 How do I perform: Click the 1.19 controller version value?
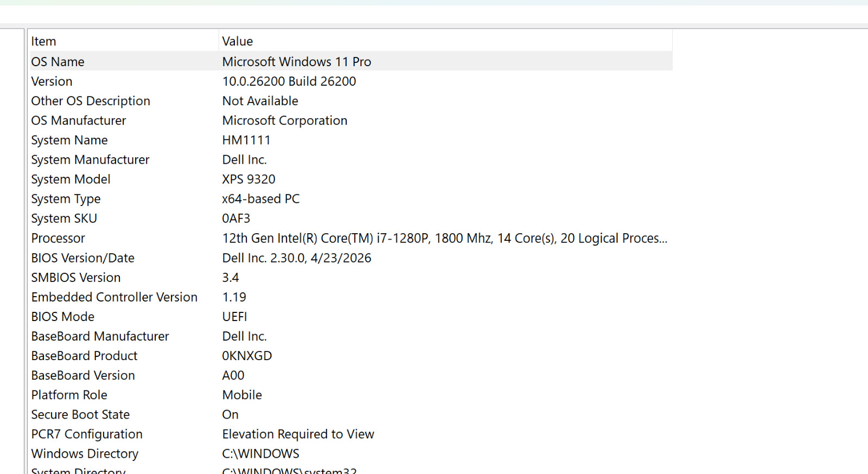(x=234, y=297)
